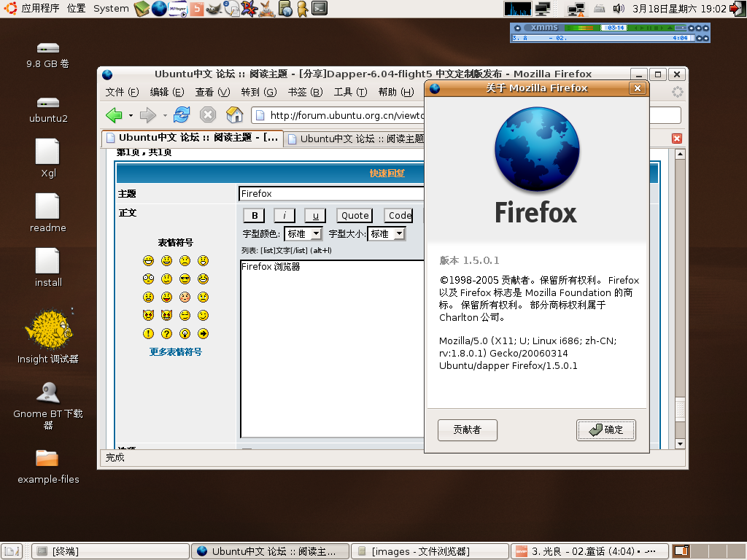Switch to the second Ubuntu forum tab
747x560 pixels.
pos(355,139)
